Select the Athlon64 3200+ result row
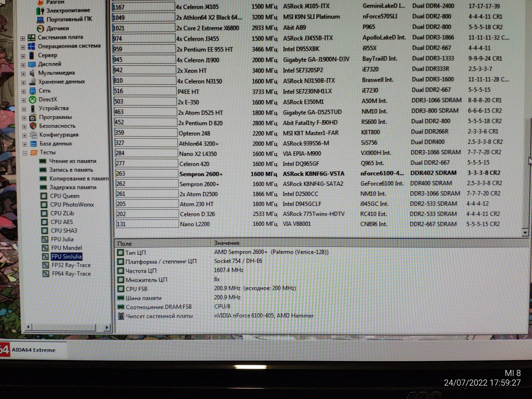532x399 pixels. coord(309,143)
